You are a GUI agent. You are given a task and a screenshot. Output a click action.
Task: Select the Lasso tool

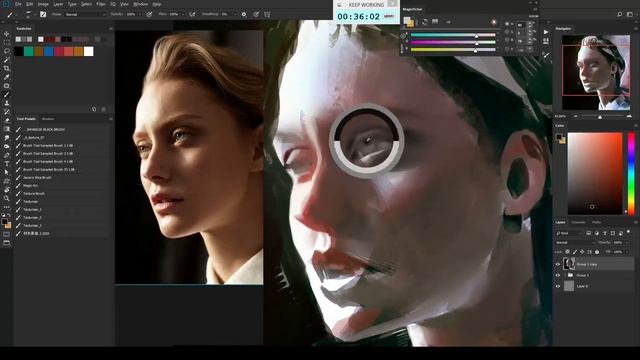pos(7,51)
